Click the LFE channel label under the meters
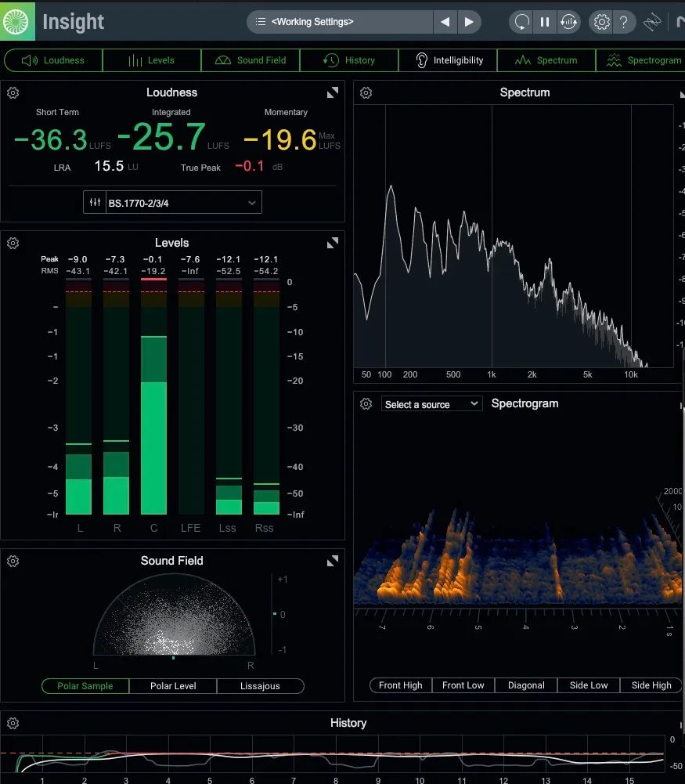Image resolution: width=685 pixels, height=784 pixels. pyautogui.click(x=191, y=528)
